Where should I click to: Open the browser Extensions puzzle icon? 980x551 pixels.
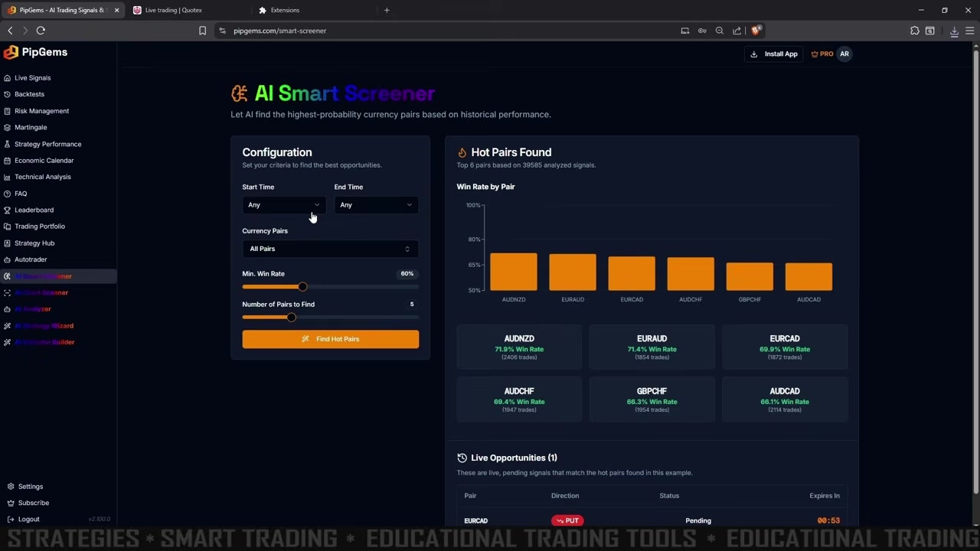click(915, 31)
